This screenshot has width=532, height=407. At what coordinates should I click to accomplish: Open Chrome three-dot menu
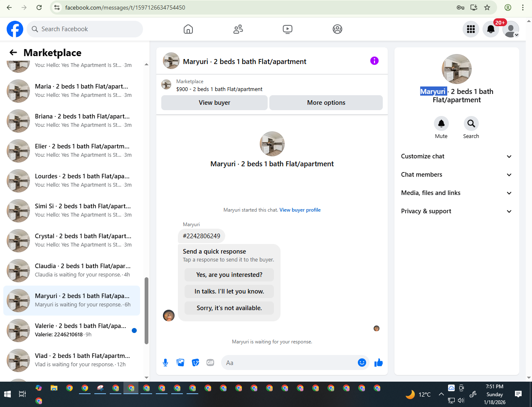(523, 7)
